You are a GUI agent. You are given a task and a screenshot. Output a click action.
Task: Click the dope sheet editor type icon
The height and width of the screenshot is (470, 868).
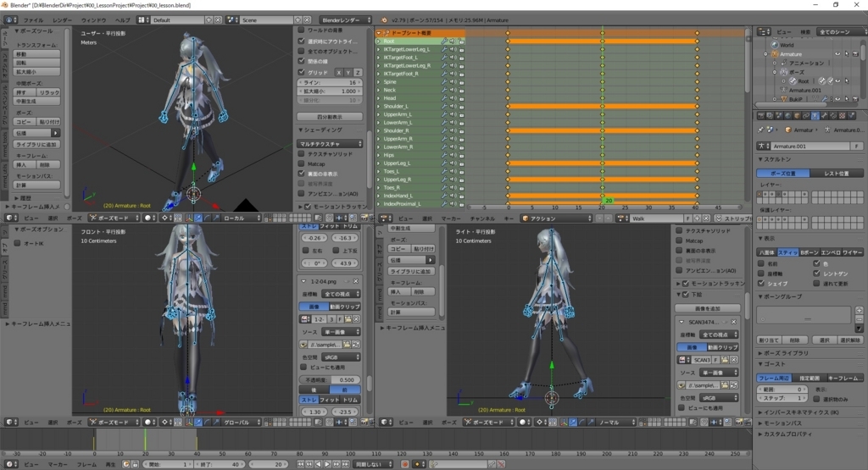point(383,218)
